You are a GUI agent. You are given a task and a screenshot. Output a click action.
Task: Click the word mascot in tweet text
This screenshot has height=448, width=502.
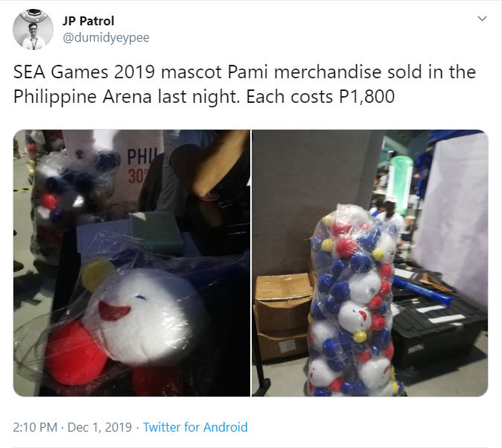tap(191, 72)
